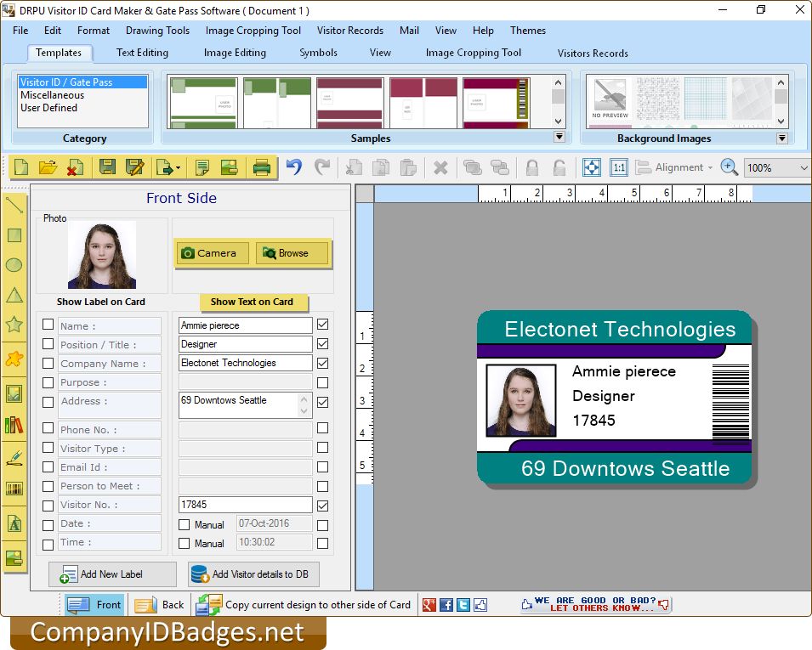Viewport: 812px width, 650px height.
Task: Open the Drawing Tools menu
Action: tap(157, 31)
